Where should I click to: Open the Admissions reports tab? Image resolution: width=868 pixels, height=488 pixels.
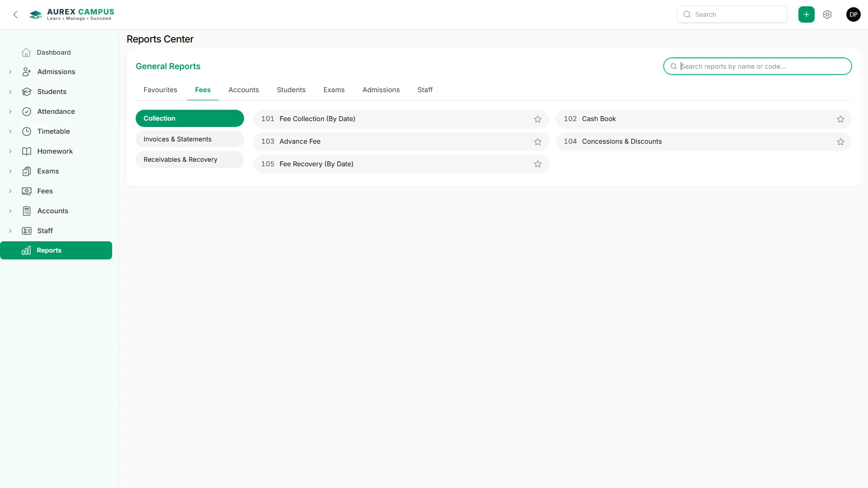(381, 90)
